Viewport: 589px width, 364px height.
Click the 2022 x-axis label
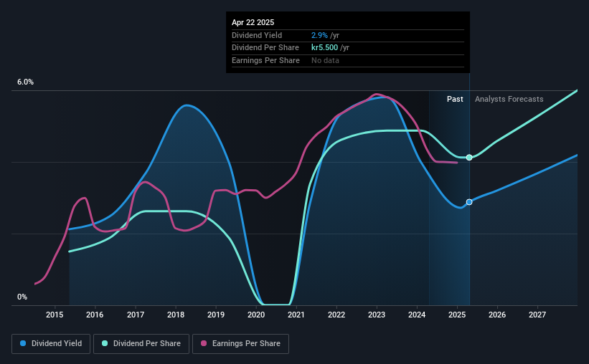click(336, 315)
